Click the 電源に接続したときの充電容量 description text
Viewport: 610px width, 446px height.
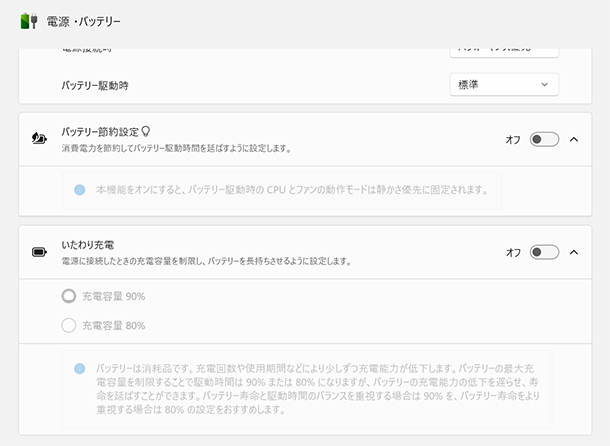pos(206,261)
